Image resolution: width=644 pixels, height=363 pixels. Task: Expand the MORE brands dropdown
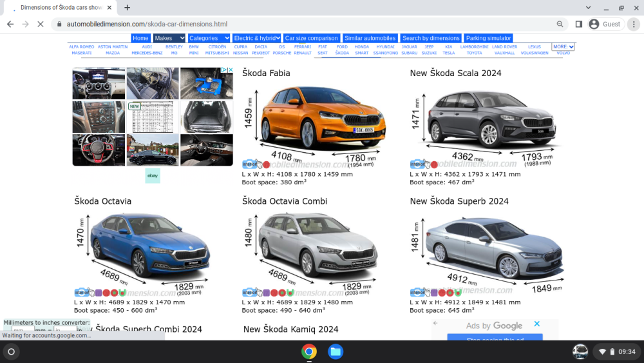point(563,47)
